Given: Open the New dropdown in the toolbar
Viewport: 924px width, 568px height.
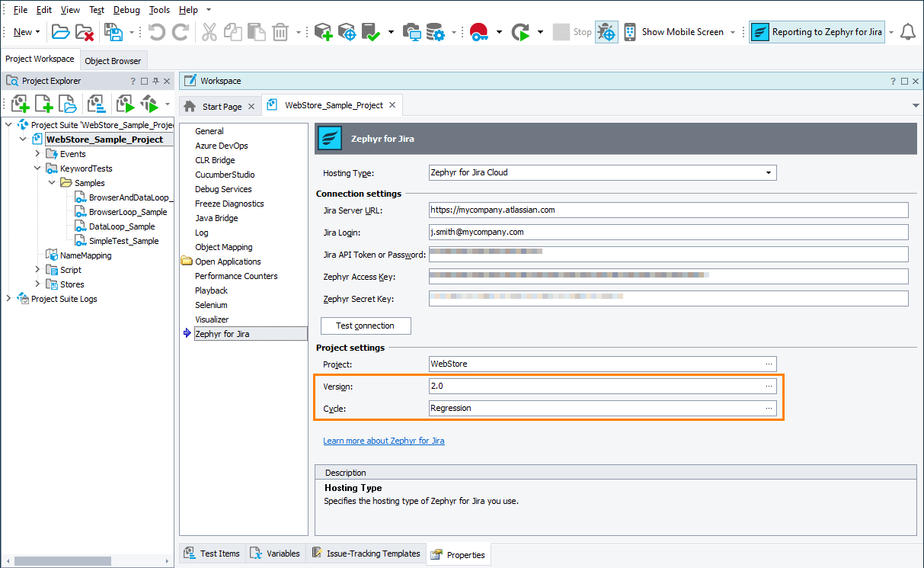Looking at the screenshot, I should 27,32.
